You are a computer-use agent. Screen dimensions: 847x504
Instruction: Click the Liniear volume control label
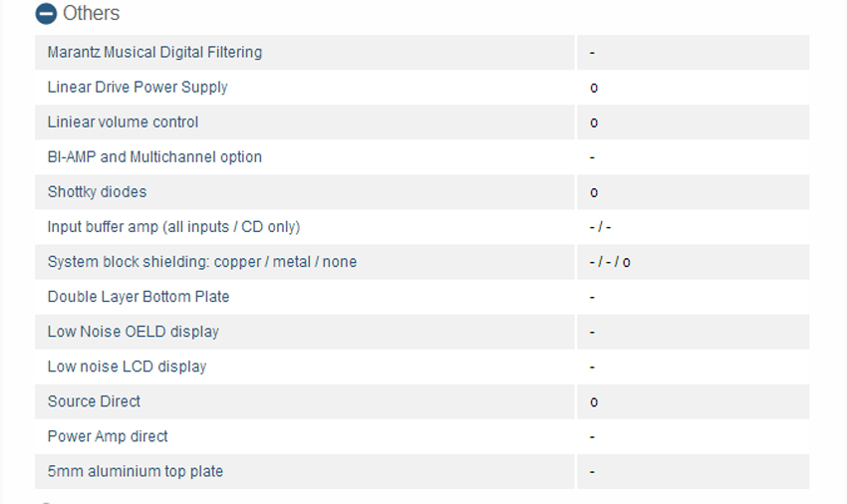tap(123, 123)
